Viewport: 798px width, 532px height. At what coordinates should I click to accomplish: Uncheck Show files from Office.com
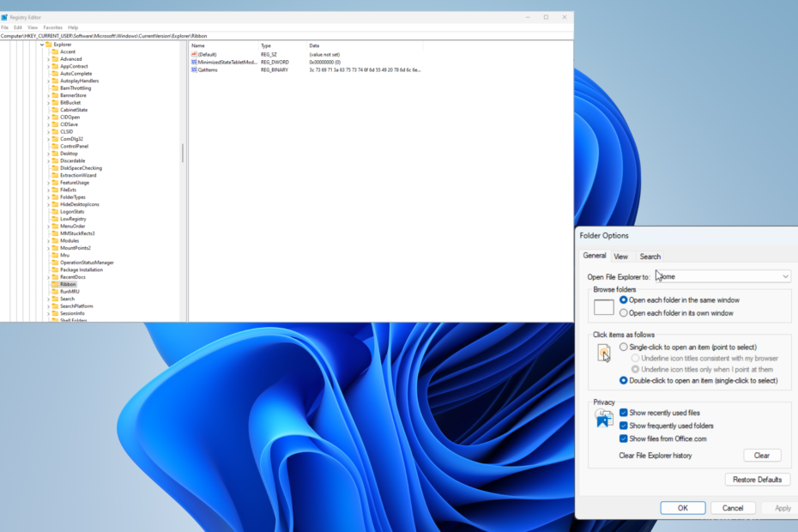pos(623,438)
